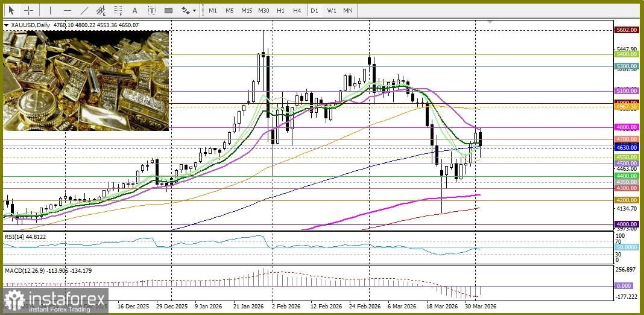The image size is (644, 315).
Task: Switch chart to M30 timeframe
Action: pyautogui.click(x=264, y=10)
